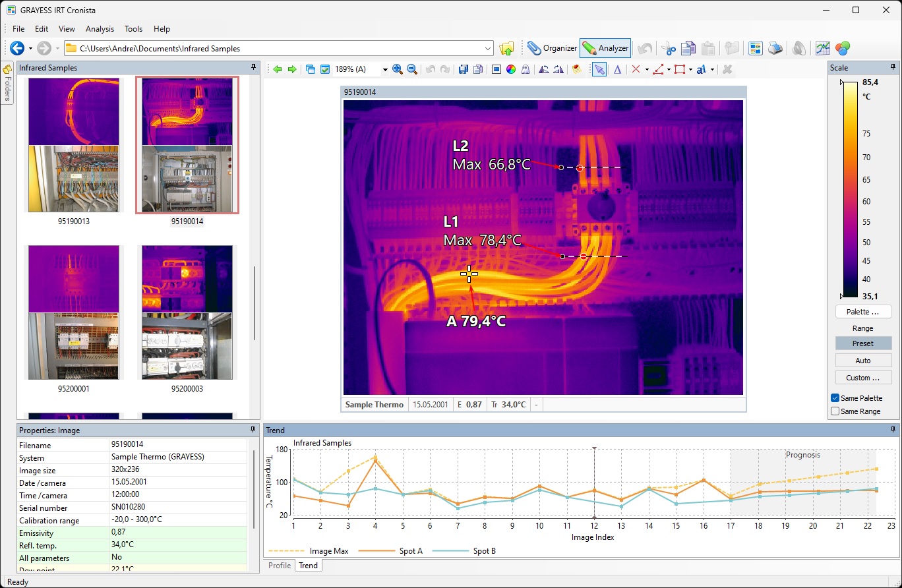Screen dimensions: 902x588
Task: Select thumbnail 95200003
Action: [x=187, y=312]
